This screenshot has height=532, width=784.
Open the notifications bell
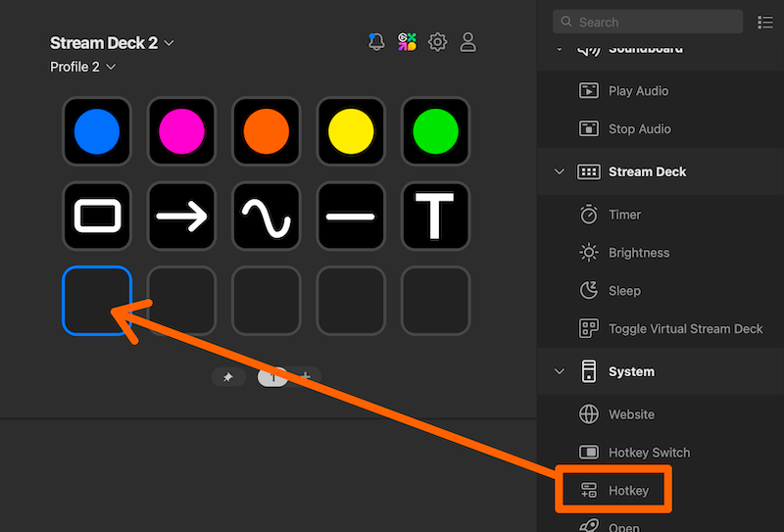coord(376,42)
